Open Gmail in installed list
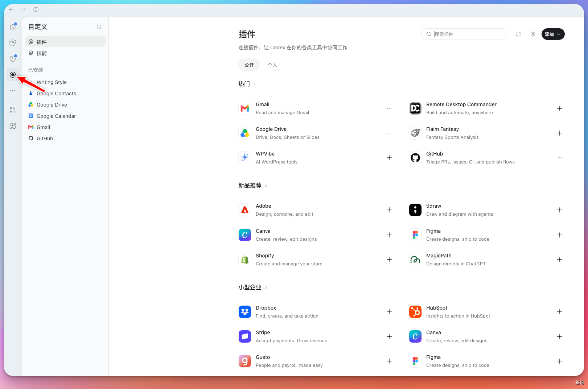 (65, 127)
